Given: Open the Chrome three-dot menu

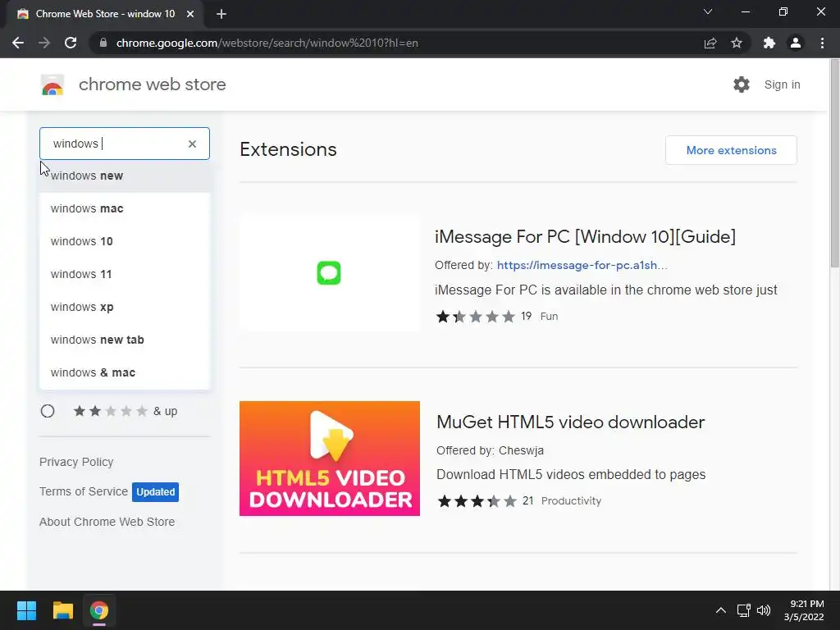Looking at the screenshot, I should [822, 43].
